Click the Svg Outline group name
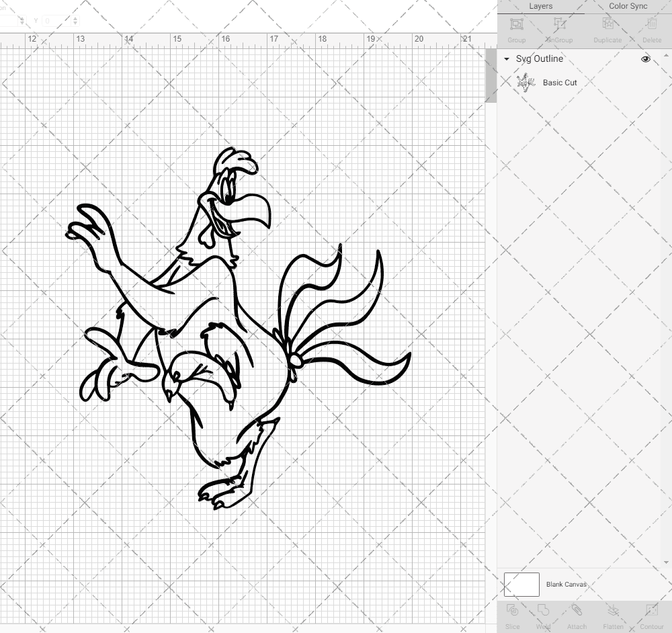 [x=539, y=59]
